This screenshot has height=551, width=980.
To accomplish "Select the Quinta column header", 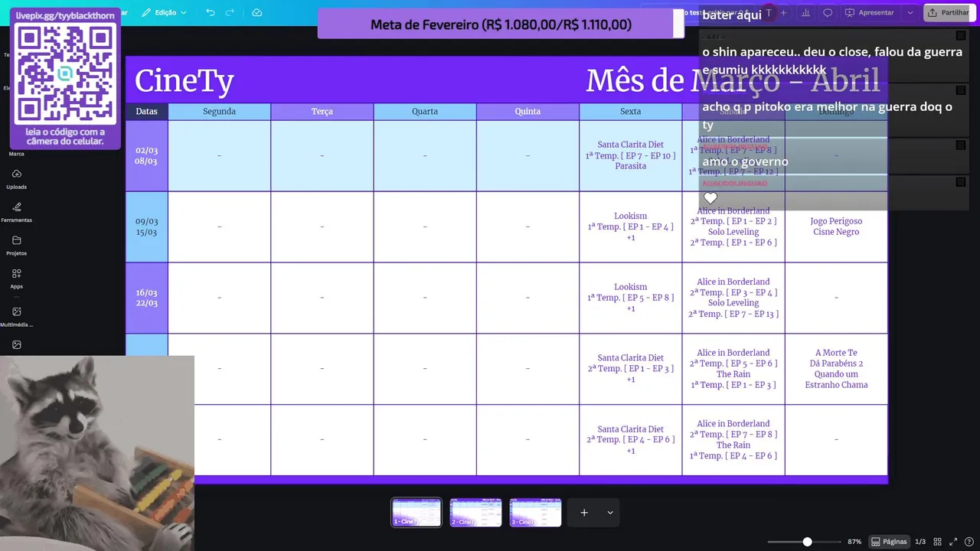I will coord(528,112).
